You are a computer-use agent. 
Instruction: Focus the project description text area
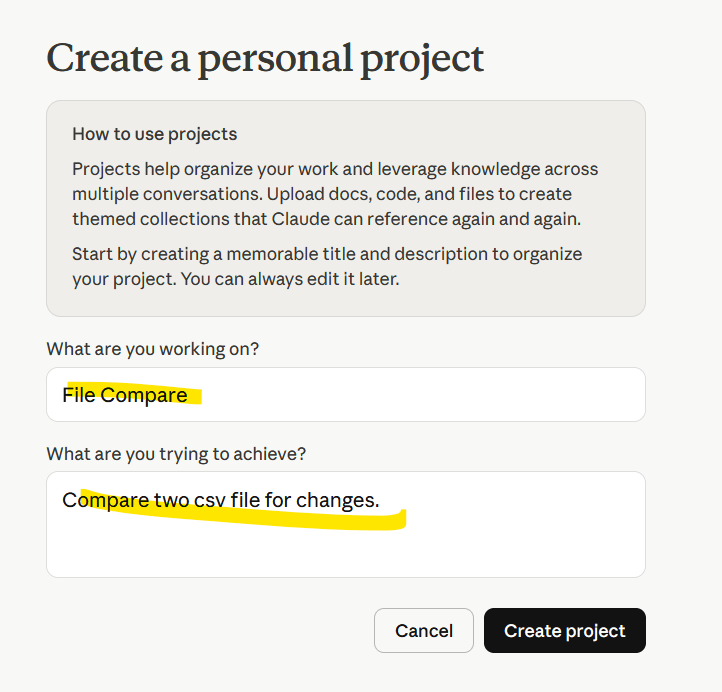click(345, 524)
